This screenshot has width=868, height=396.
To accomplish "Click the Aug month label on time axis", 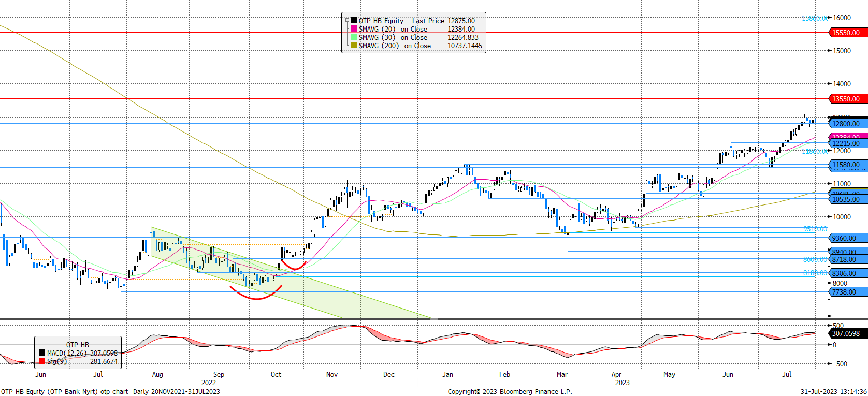I will pyautogui.click(x=157, y=374).
